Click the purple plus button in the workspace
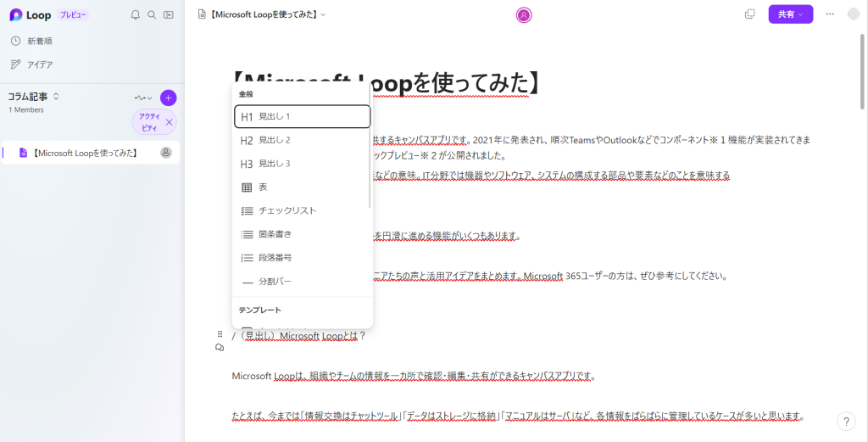Screen dimensions: 868x442 point(168,98)
